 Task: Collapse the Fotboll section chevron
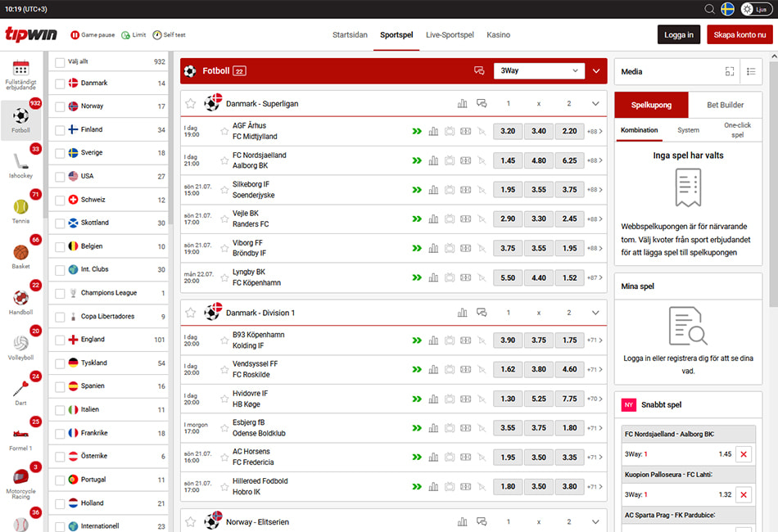(x=596, y=71)
